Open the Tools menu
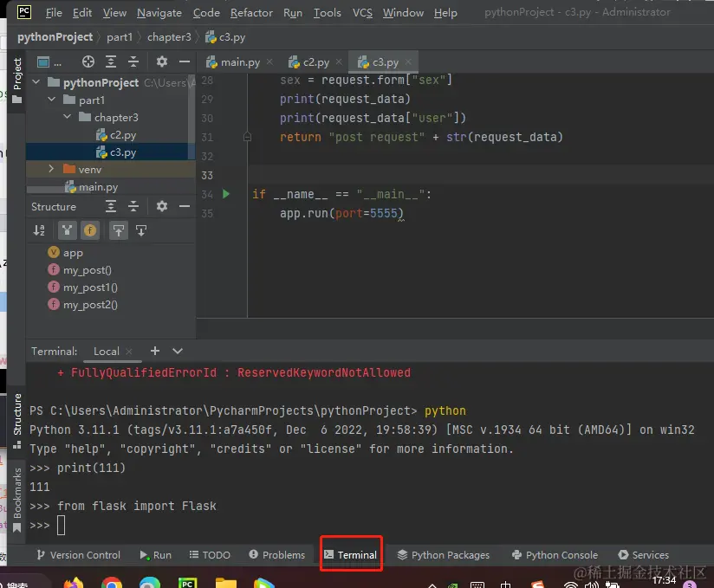Viewport: 714px width, 588px height. (327, 13)
